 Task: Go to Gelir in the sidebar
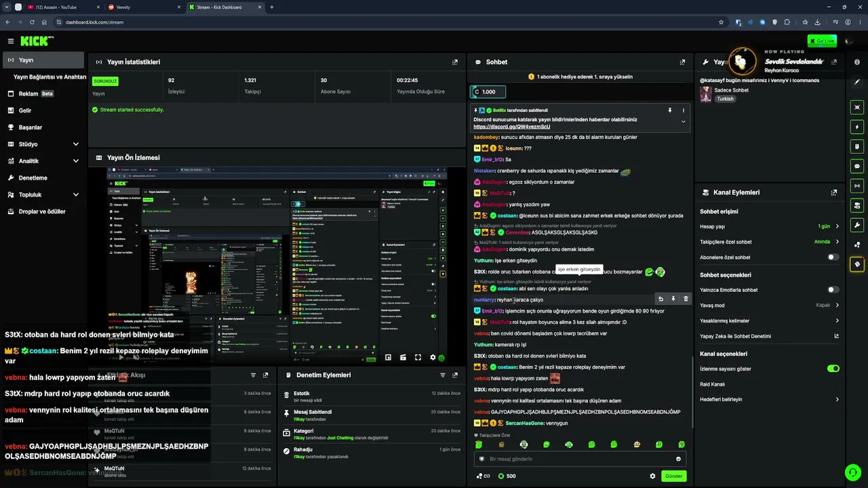[44, 110]
